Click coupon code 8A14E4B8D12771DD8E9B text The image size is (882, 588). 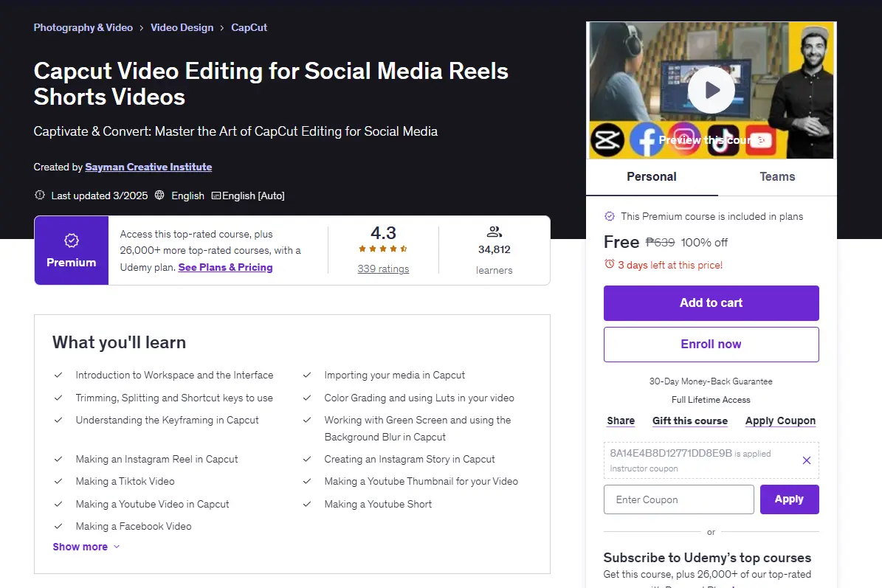pos(670,453)
